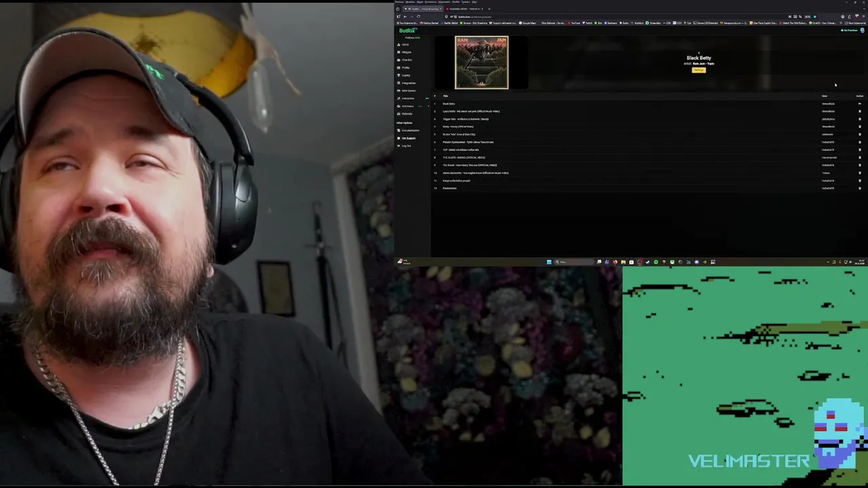Switch to the second browser tab

pyautogui.click(x=465, y=9)
